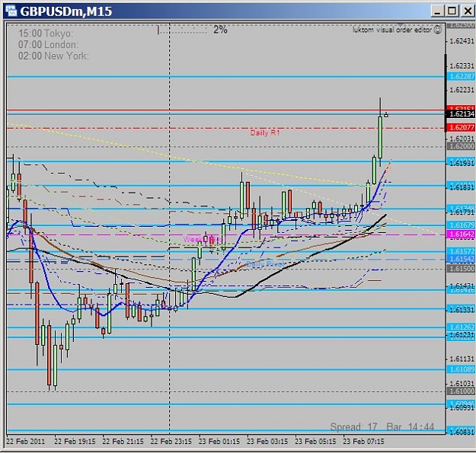Click the smiley face expert advisor icon
This screenshot has height=453, width=476.
pyautogui.click(x=438, y=30)
